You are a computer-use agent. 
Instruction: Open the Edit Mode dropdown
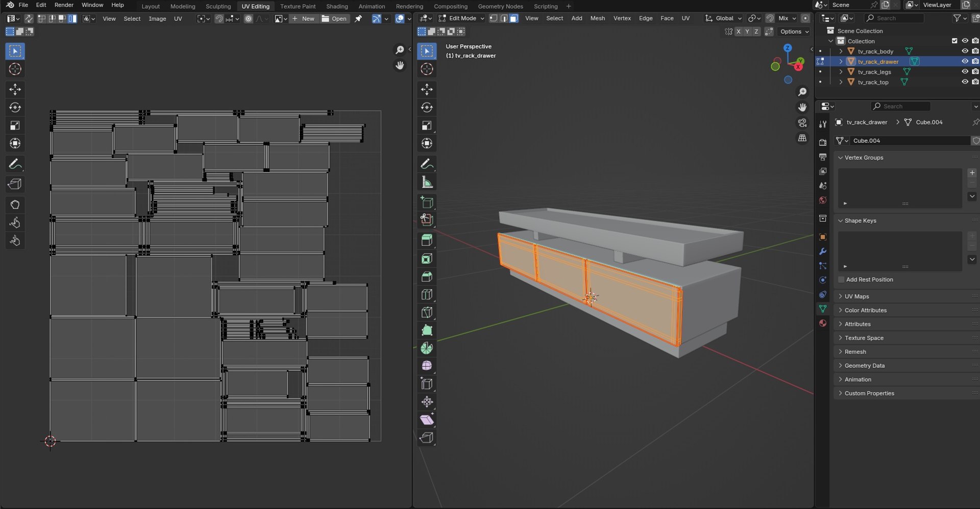click(461, 18)
